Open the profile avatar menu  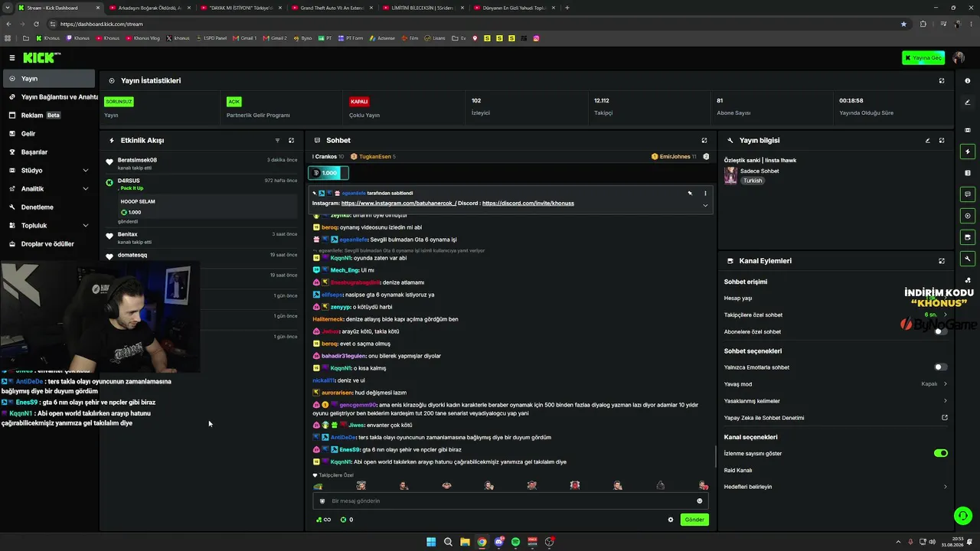coord(959,57)
